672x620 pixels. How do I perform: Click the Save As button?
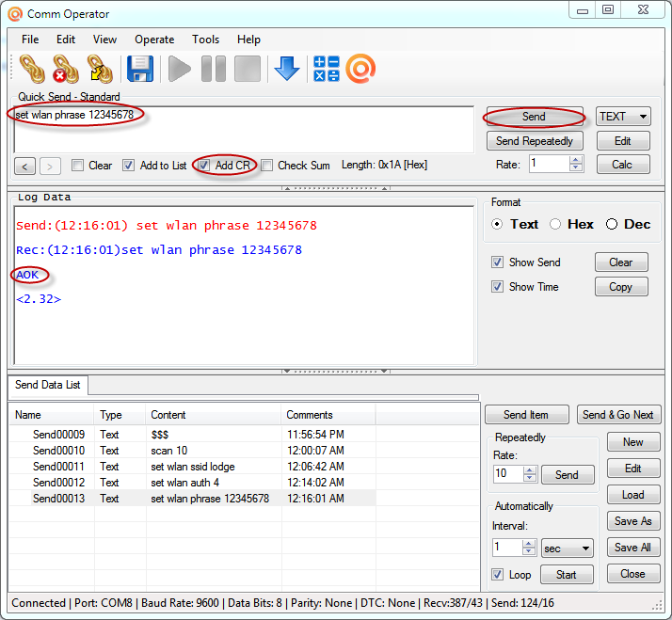click(633, 521)
